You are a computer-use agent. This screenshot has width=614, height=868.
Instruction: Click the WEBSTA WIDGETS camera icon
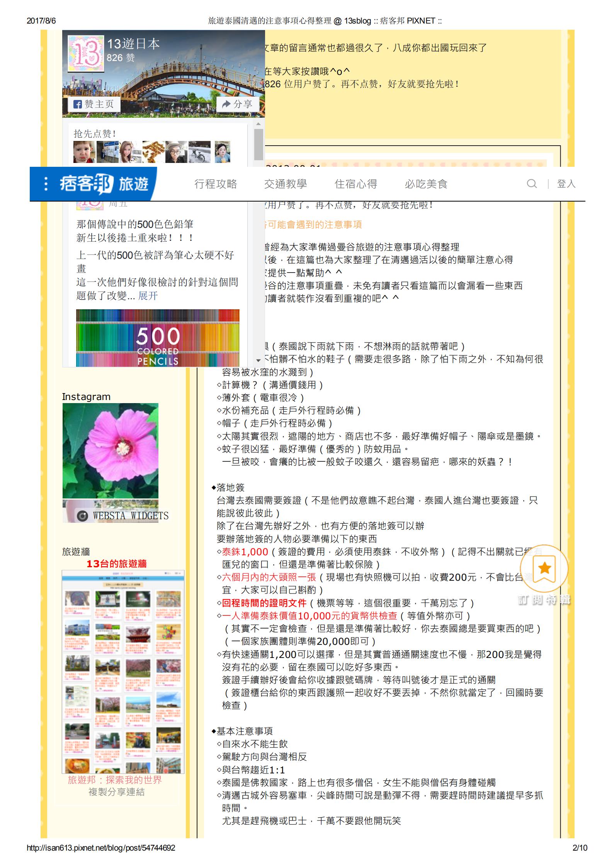pos(82,516)
